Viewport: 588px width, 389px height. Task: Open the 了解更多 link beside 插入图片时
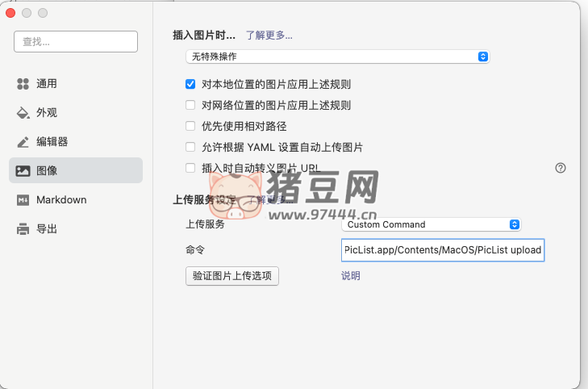(269, 35)
